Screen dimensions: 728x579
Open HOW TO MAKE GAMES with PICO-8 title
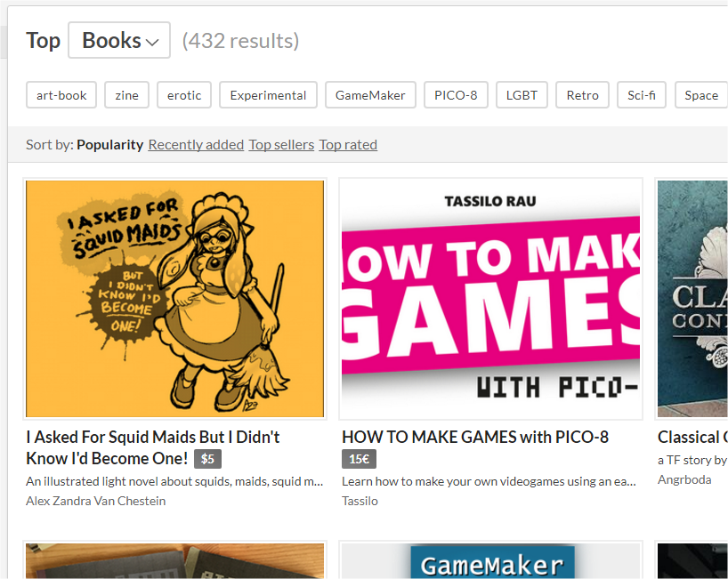click(475, 437)
